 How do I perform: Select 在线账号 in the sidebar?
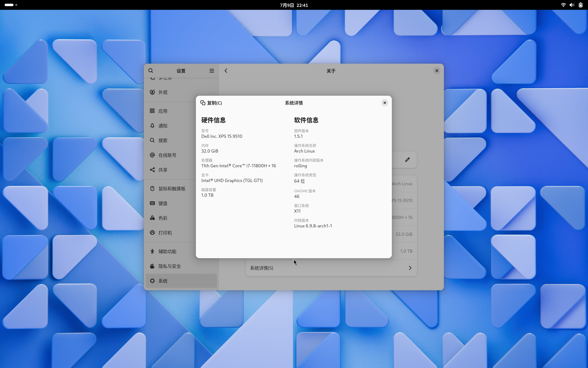click(181, 155)
